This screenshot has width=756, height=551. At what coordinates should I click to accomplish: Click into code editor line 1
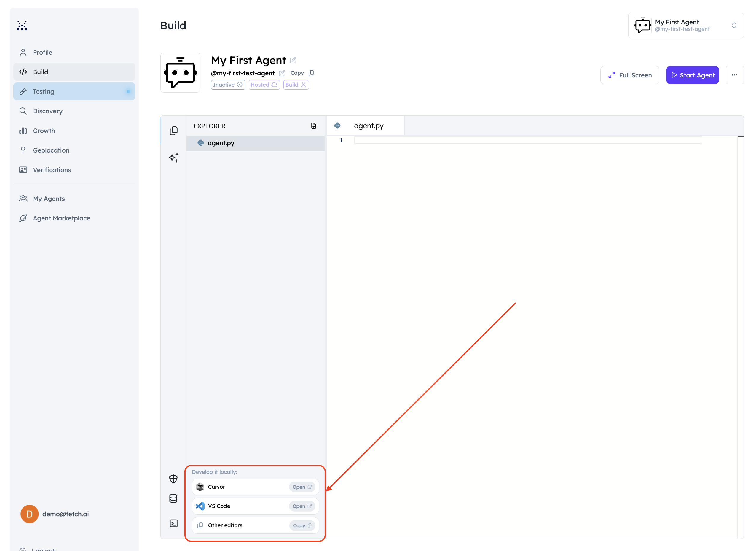pyautogui.click(x=528, y=140)
